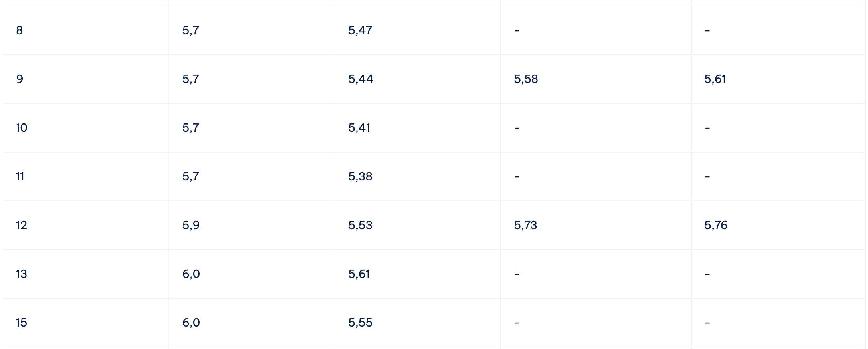The image size is (868, 349).
Task: Select the 5,58 cell in row 9
Action: click(596, 79)
